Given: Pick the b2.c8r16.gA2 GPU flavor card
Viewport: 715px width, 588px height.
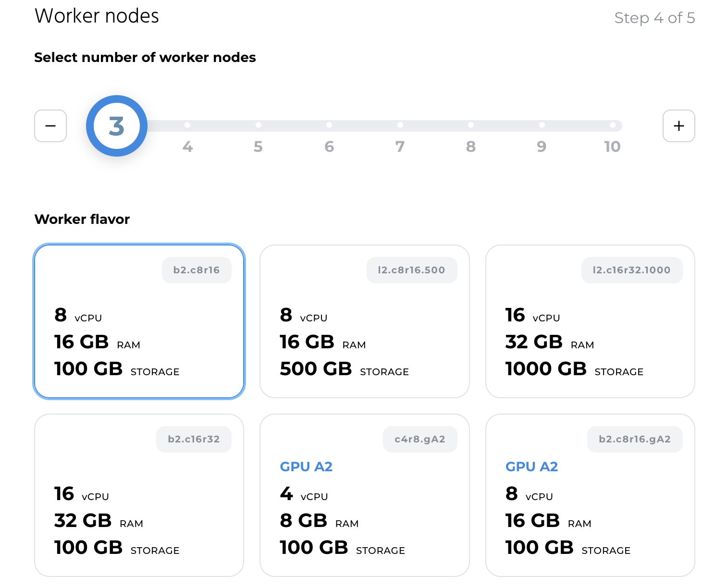Looking at the screenshot, I should [590, 495].
